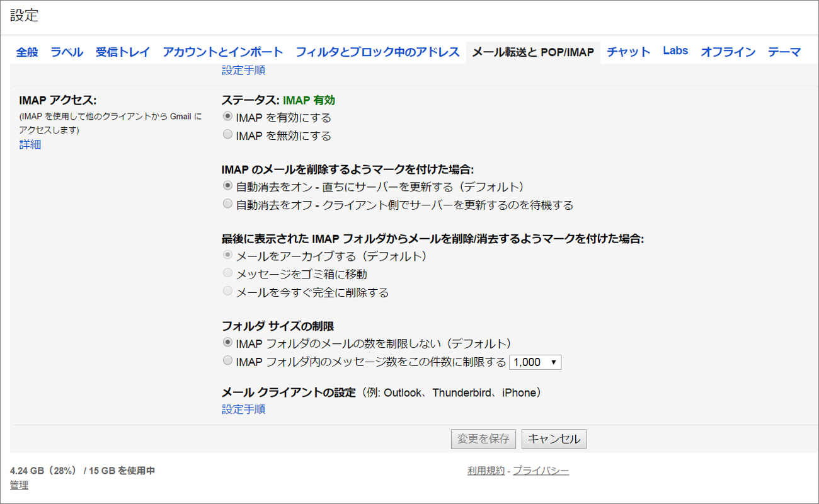Select 'メールをアーカイブする（デフォルト）' radio

[x=227, y=256]
